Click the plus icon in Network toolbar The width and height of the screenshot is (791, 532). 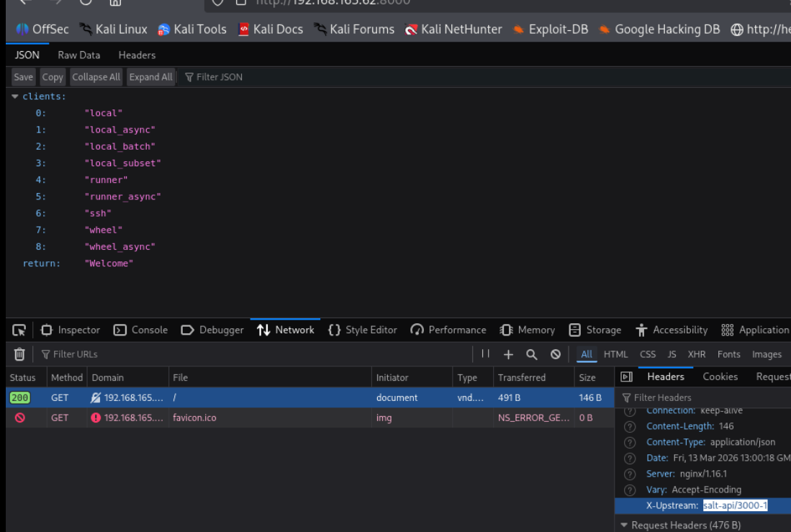point(508,354)
